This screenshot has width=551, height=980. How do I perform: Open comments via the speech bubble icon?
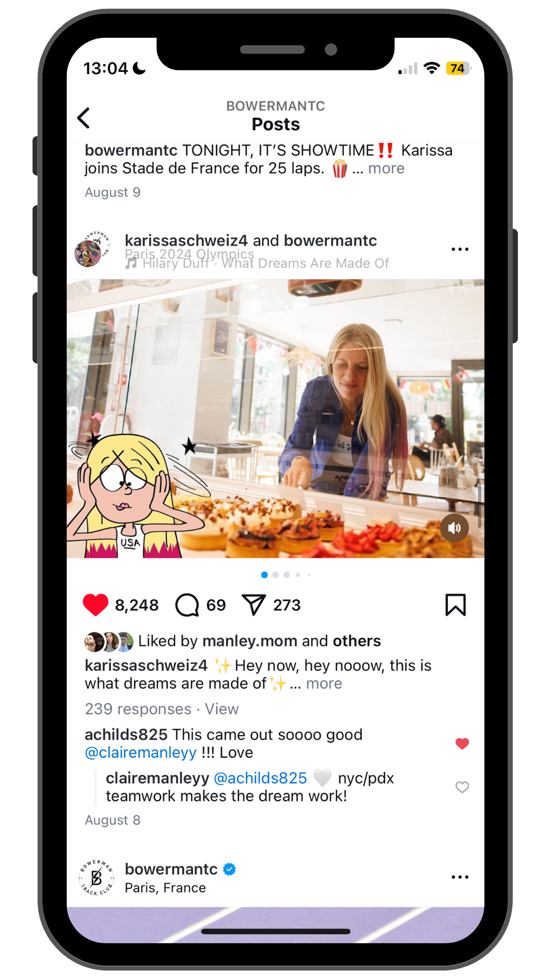point(187,605)
